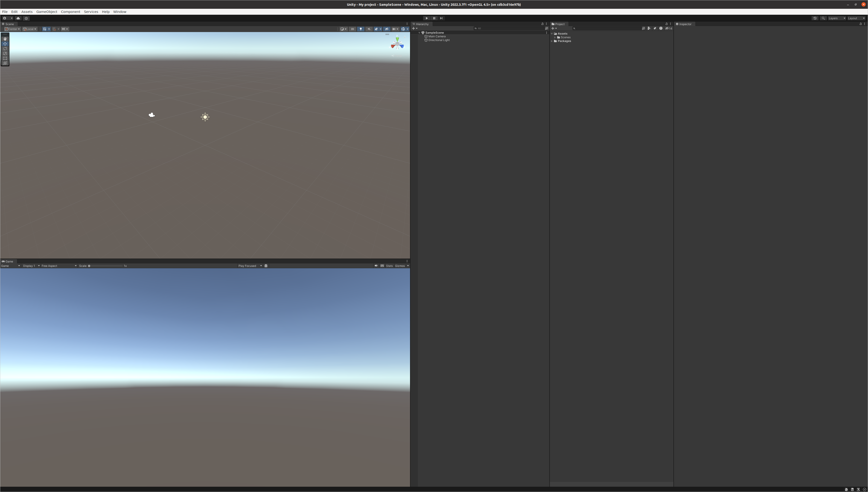Collapse the SampleScene hierarchy
Screen dimensions: 868x492
tap(419, 32)
